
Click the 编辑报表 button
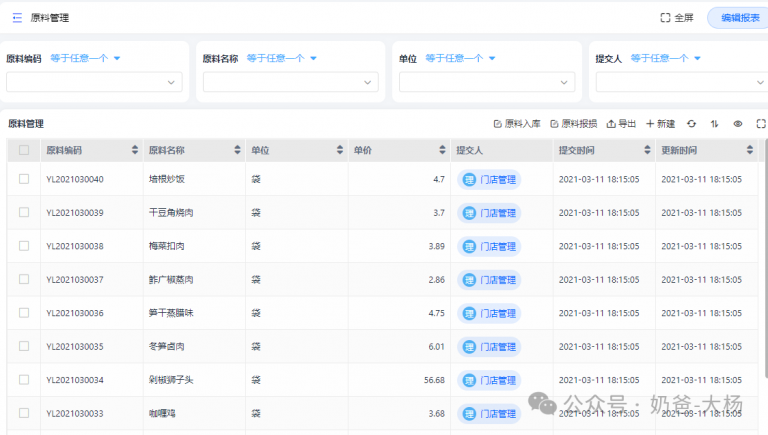tap(738, 18)
